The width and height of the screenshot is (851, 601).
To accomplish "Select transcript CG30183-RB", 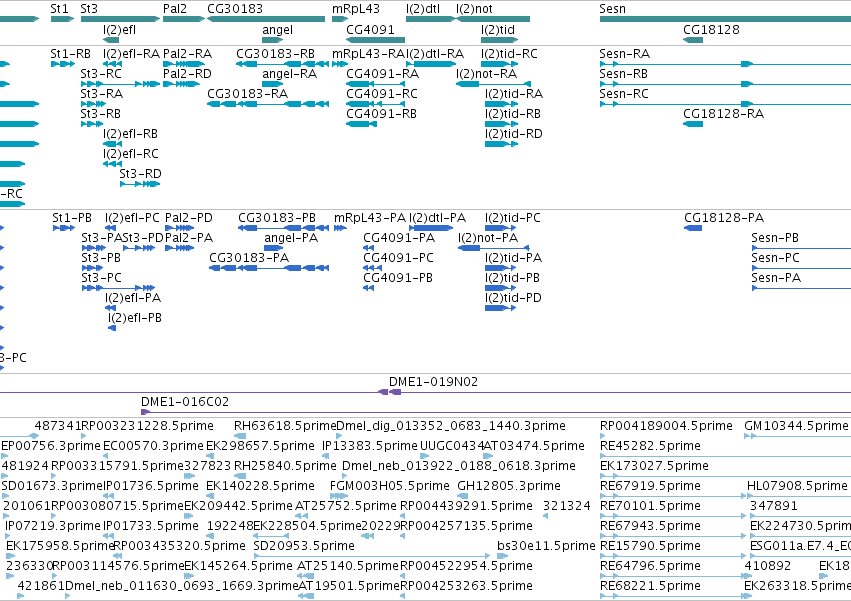I will click(275, 54).
